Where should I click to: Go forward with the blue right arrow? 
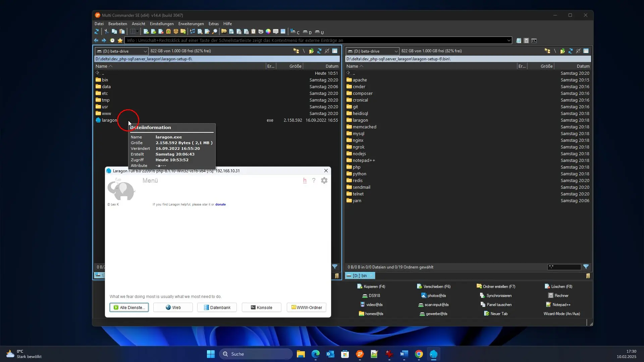click(104, 41)
